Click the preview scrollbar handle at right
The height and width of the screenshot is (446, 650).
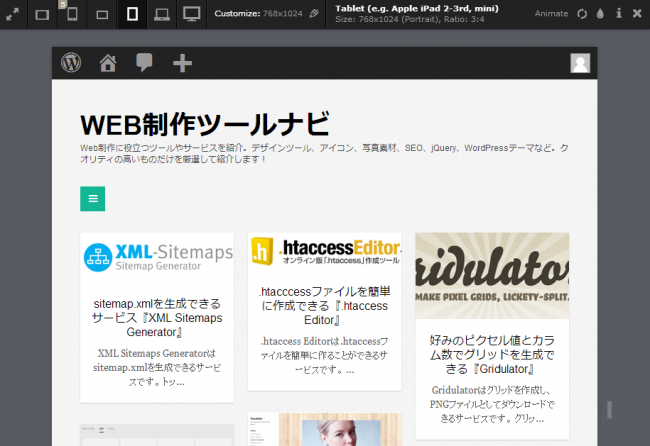[x=609, y=410]
